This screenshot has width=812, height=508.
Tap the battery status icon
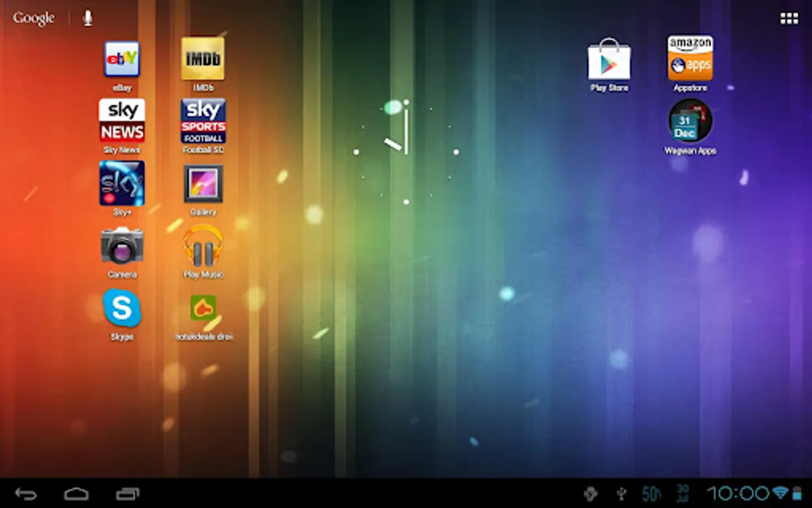point(797,493)
